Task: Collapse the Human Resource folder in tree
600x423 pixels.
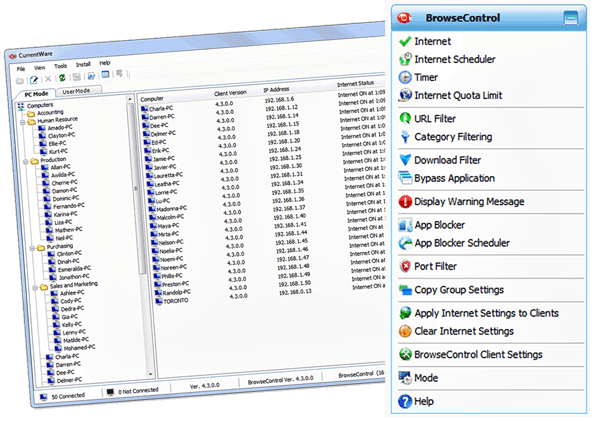Action: (22, 122)
